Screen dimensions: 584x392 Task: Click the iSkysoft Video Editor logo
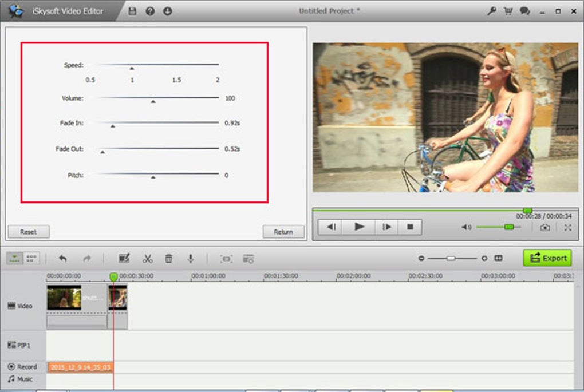17,11
